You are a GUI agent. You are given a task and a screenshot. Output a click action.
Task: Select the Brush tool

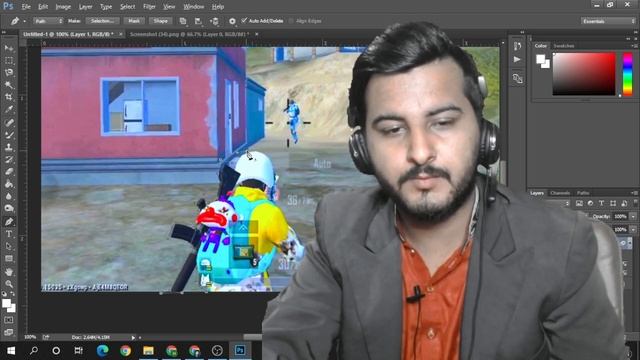click(9, 134)
